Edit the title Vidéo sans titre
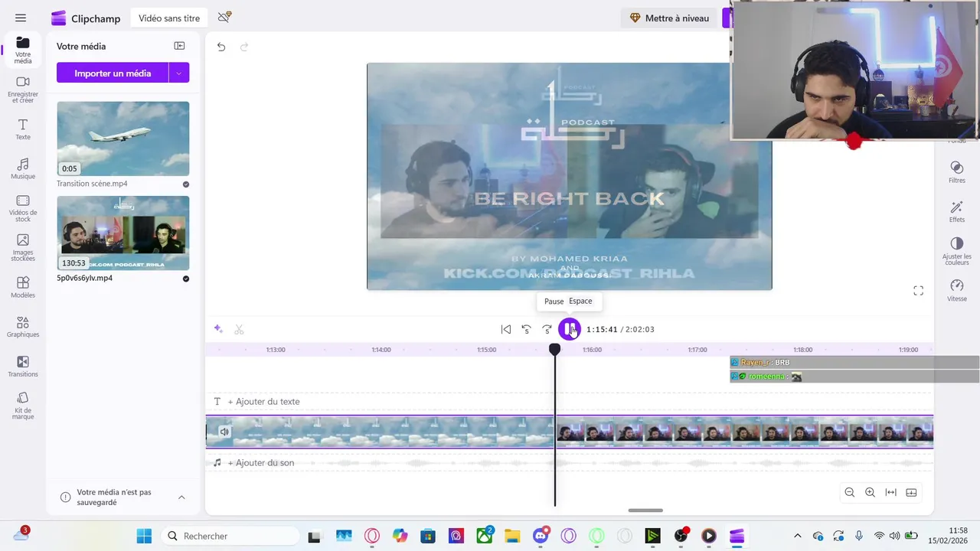The width and height of the screenshot is (980, 551). tap(169, 18)
